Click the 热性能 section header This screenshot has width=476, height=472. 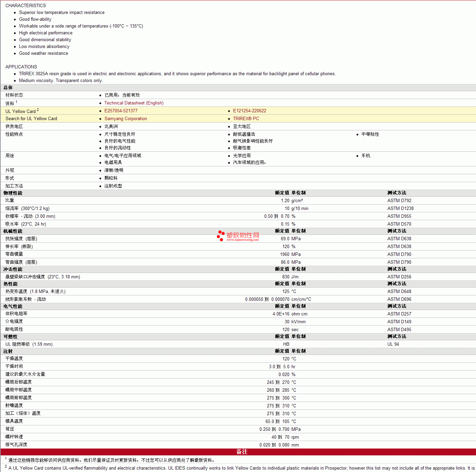point(11,284)
